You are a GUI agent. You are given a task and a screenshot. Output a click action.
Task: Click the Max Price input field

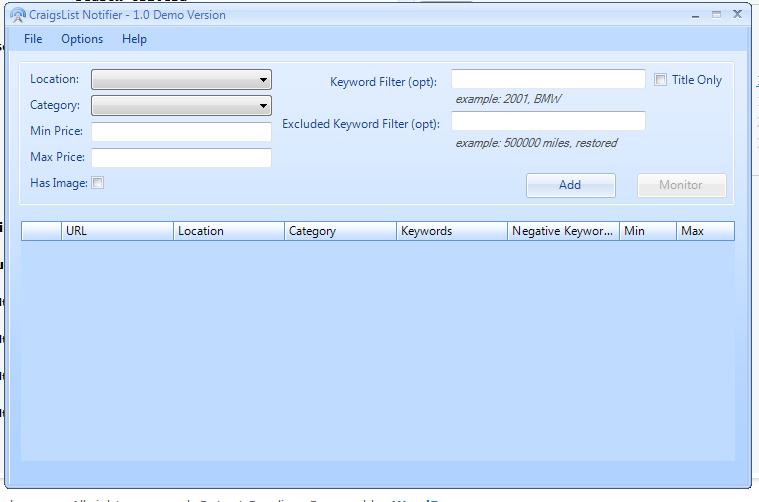[x=181, y=157]
